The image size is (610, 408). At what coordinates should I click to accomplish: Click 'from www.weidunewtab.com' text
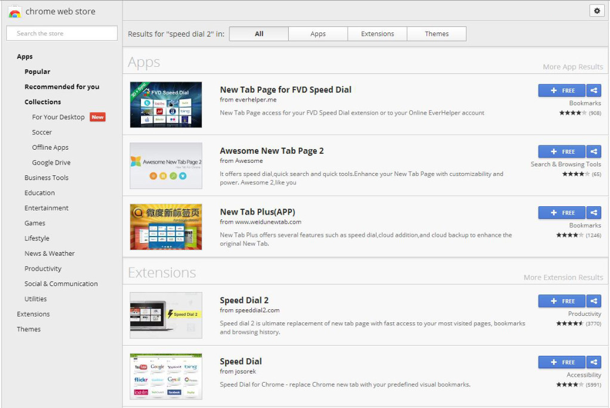260,222
